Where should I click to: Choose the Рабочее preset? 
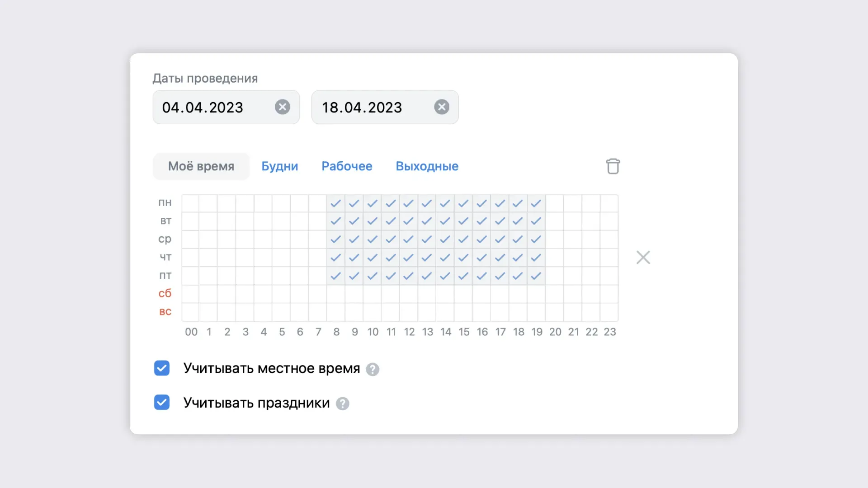click(347, 166)
